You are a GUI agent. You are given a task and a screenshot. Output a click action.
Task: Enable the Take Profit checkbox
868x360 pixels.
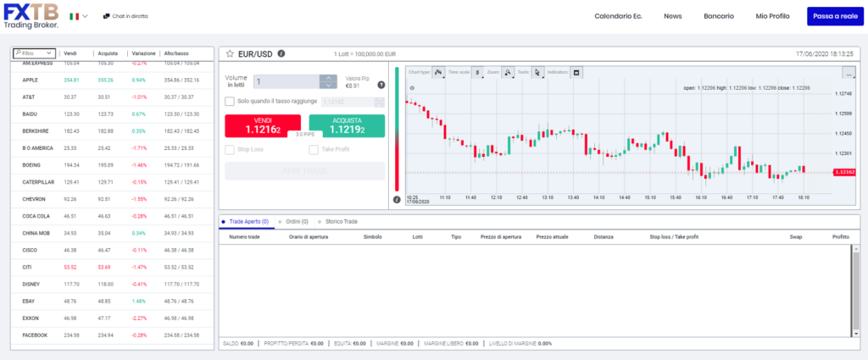(314, 149)
